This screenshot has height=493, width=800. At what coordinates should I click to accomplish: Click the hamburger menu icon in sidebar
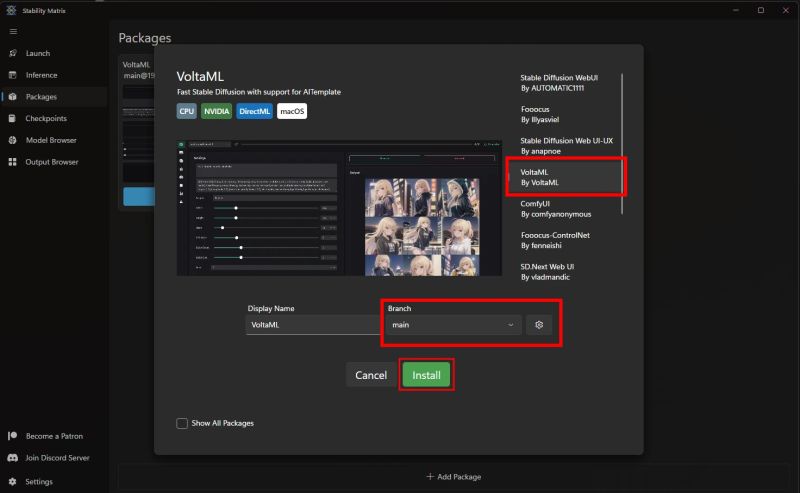point(13,32)
